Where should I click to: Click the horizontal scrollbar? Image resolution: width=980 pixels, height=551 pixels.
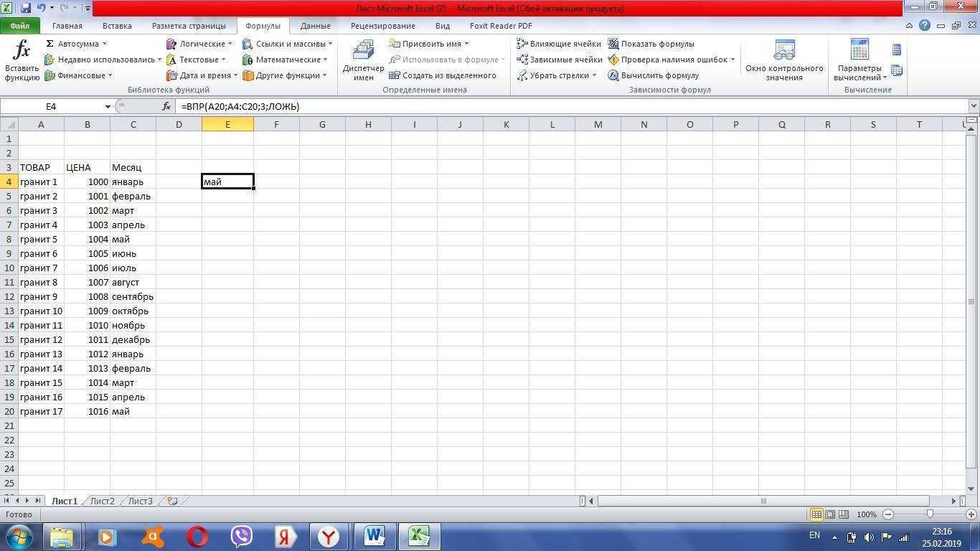point(763,501)
